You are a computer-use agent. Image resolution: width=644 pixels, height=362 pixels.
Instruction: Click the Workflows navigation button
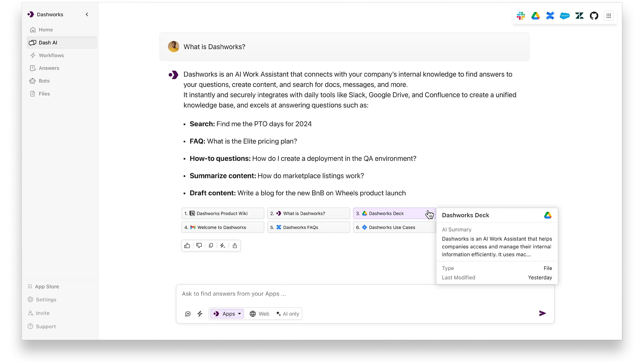(51, 55)
